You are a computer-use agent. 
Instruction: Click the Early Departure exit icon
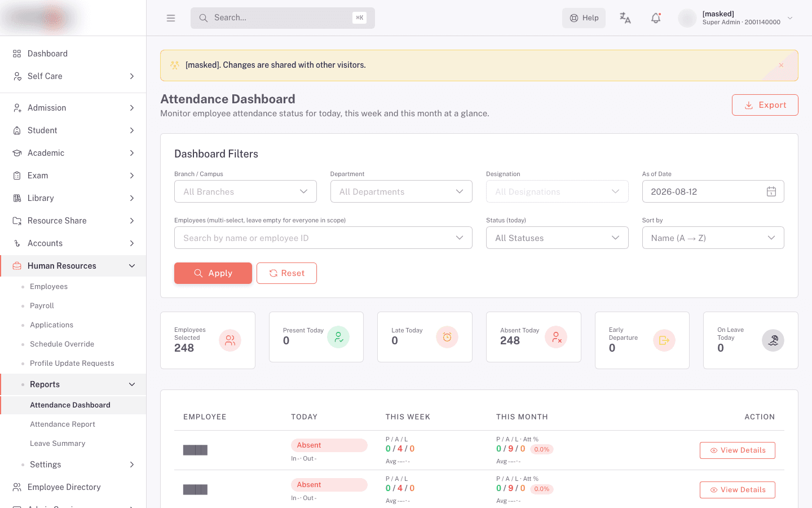point(664,340)
